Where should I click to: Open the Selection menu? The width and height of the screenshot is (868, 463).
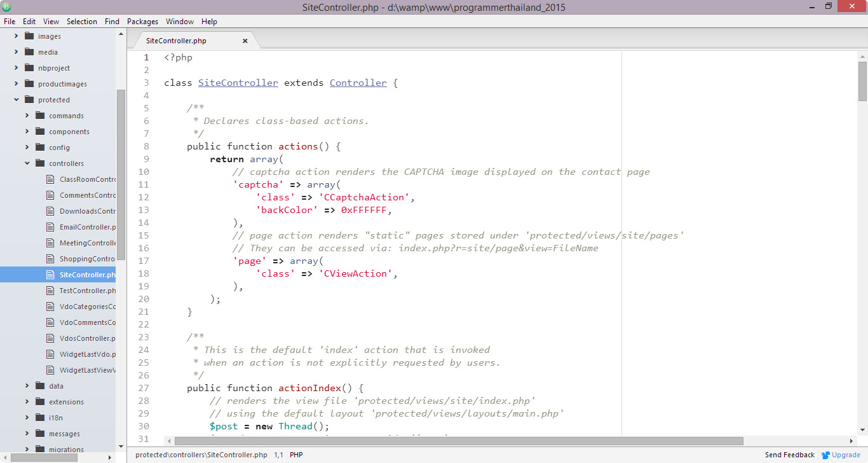point(82,21)
